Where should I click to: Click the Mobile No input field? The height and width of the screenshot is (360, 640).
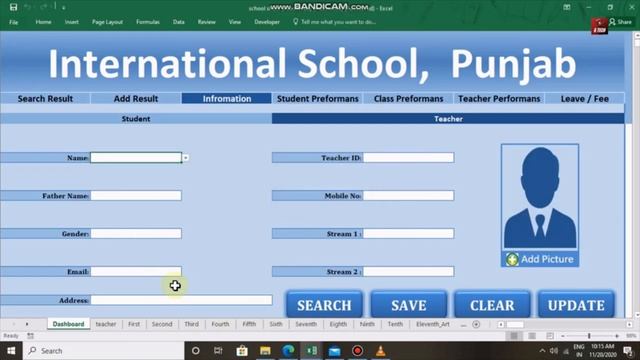click(408, 196)
